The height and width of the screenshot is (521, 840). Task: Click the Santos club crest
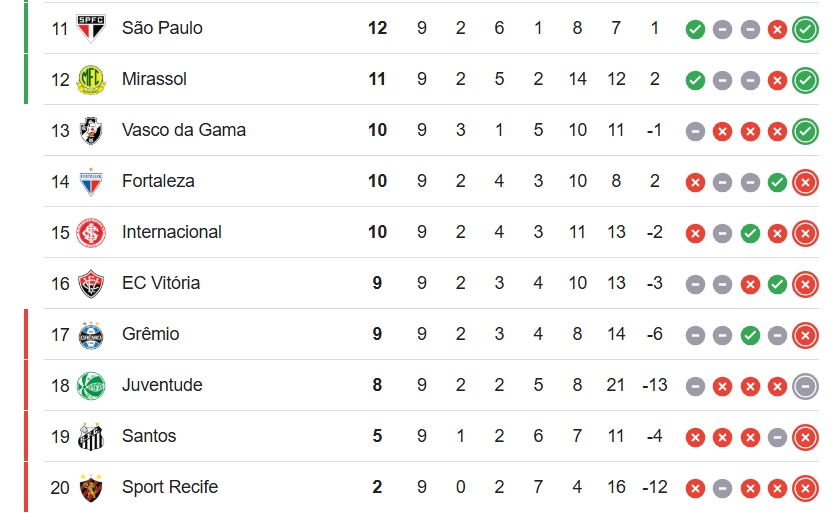tap(91, 436)
